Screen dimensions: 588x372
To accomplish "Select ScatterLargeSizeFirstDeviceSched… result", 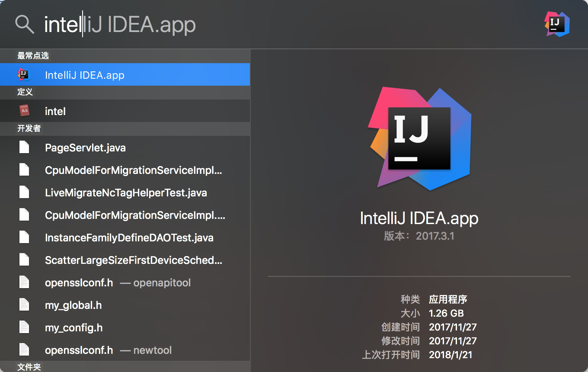I will coord(125,260).
